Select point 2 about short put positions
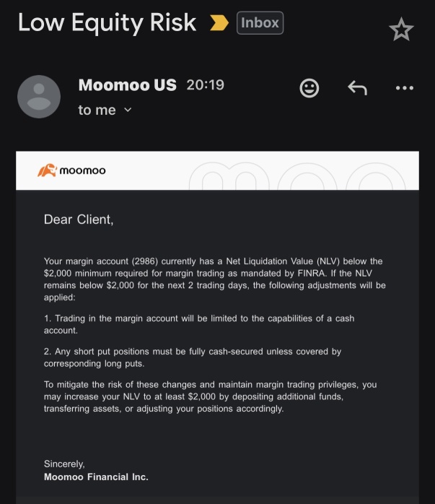This screenshot has height=504, width=435. pos(192,357)
